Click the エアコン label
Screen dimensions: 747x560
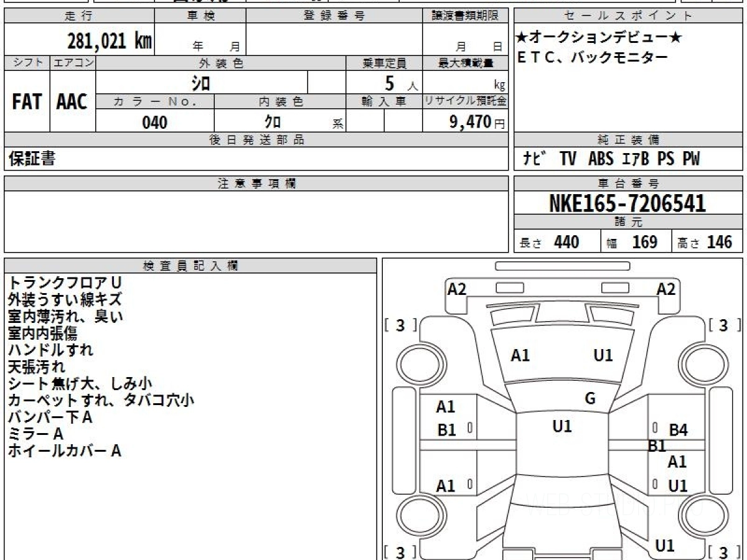[73, 63]
